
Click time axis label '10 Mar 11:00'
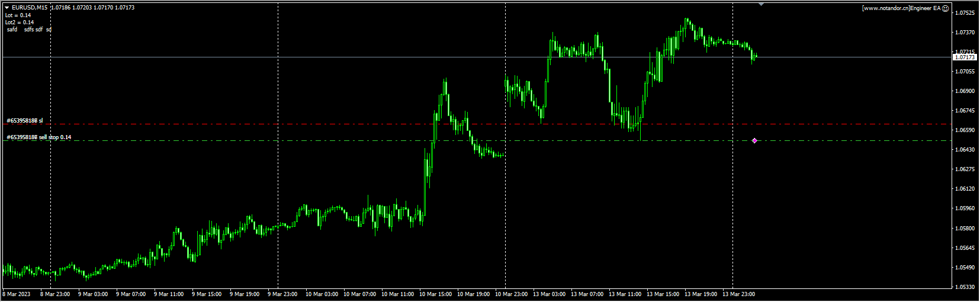tap(398, 294)
